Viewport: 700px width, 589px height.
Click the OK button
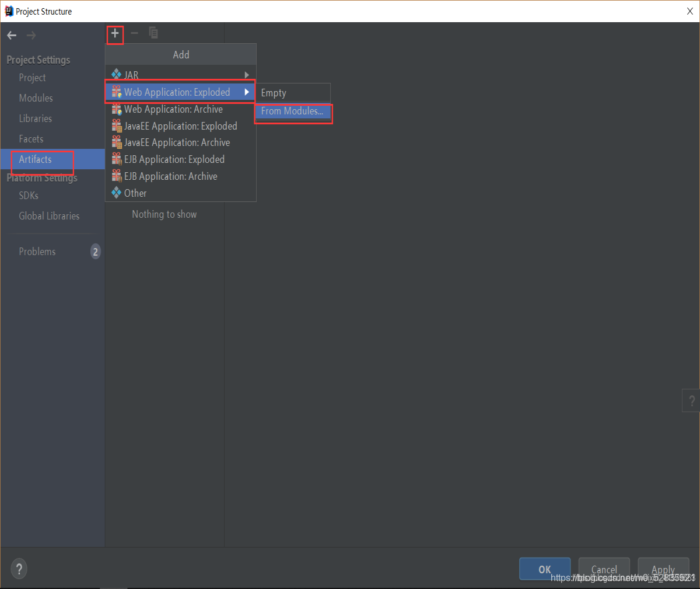click(545, 569)
